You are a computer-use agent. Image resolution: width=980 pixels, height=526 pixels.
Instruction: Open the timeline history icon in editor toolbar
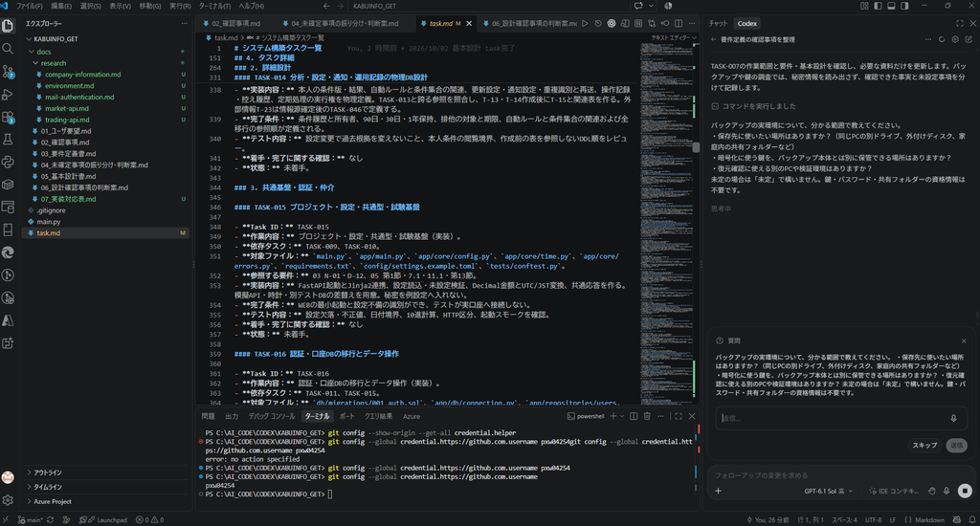pos(598,24)
